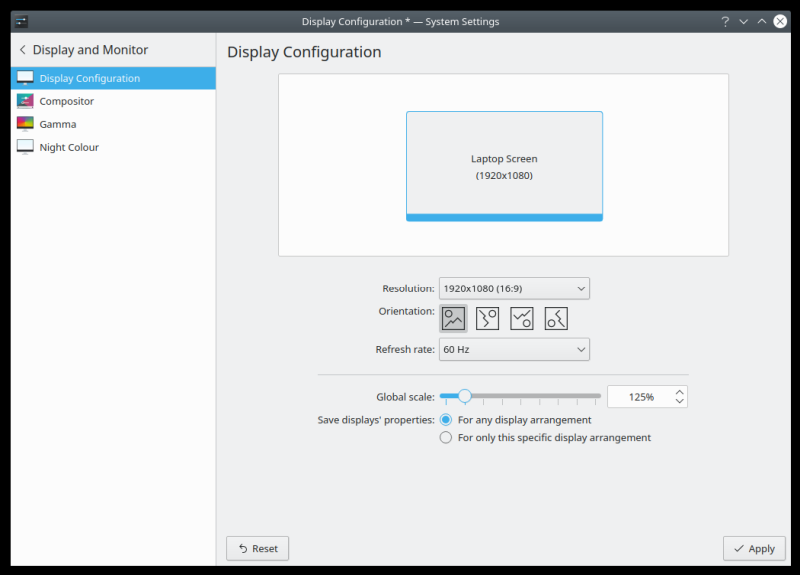Select 'For any display arrangement' radio button
The width and height of the screenshot is (800, 575).
tap(446, 420)
